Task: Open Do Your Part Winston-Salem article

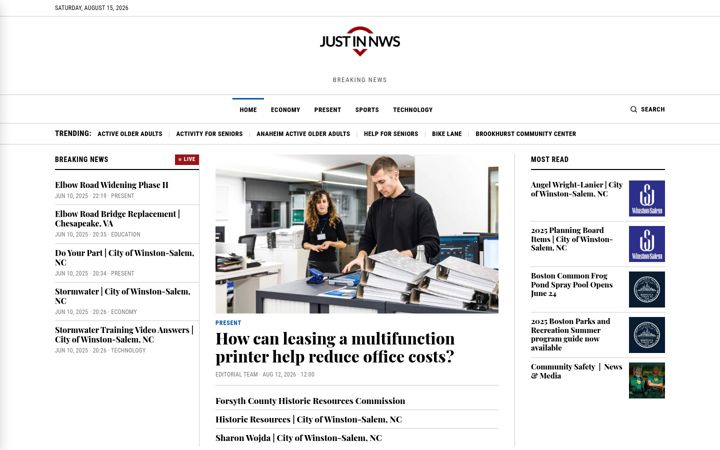Action: point(124,258)
